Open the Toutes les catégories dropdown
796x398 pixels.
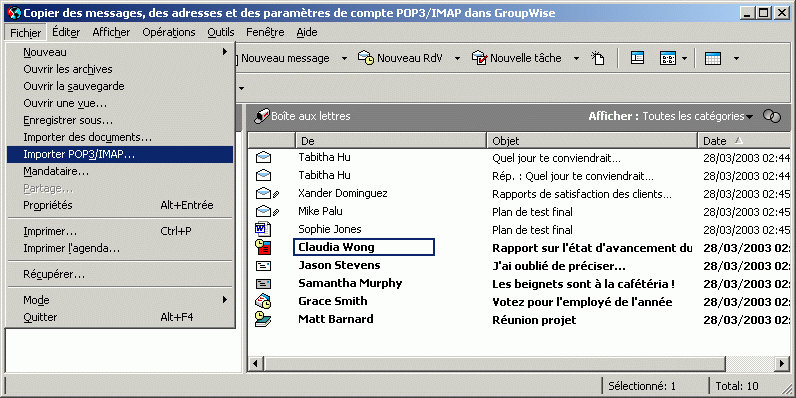[x=698, y=116]
